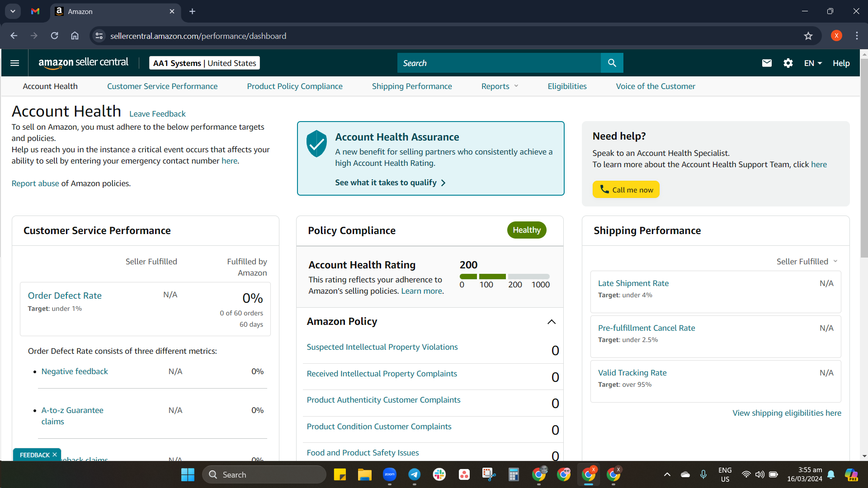Open the tab search dropdown arrow

point(13,11)
